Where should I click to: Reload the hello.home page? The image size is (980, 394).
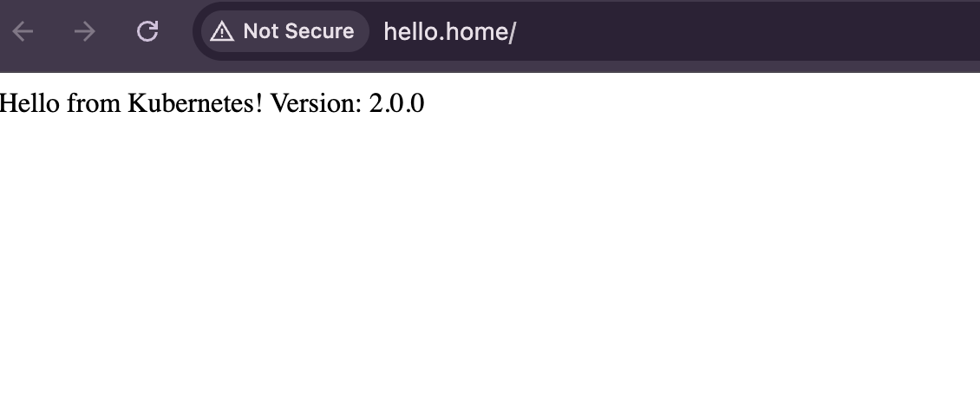click(x=147, y=32)
